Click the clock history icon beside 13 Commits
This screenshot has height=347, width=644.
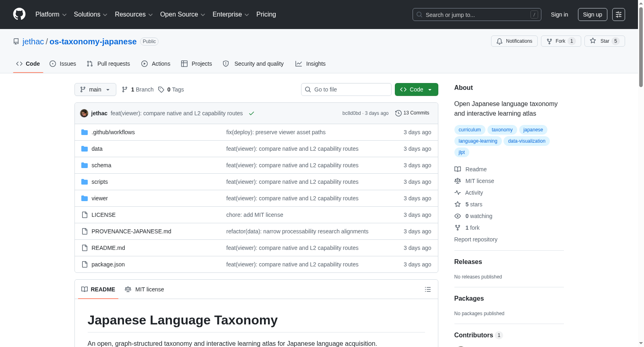[398, 113]
